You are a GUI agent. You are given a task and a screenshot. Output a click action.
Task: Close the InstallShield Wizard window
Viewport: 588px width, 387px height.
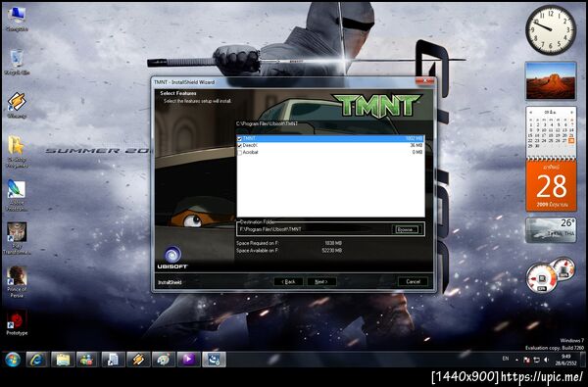click(x=425, y=81)
